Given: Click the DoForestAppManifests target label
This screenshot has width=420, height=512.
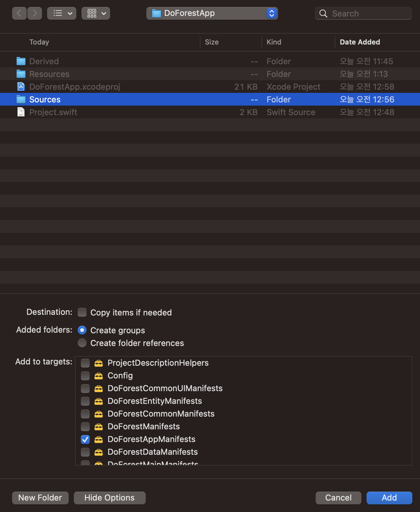Looking at the screenshot, I should 151,439.
